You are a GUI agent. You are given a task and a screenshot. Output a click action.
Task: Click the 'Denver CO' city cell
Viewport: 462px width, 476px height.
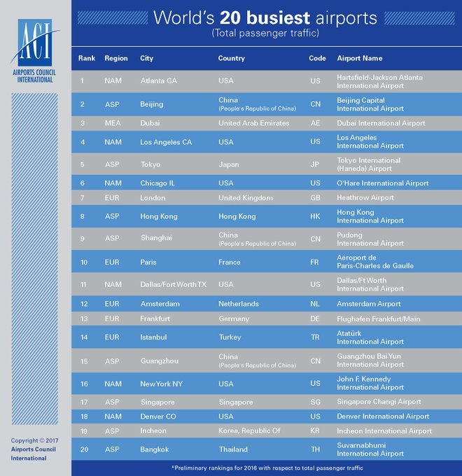[157, 416]
